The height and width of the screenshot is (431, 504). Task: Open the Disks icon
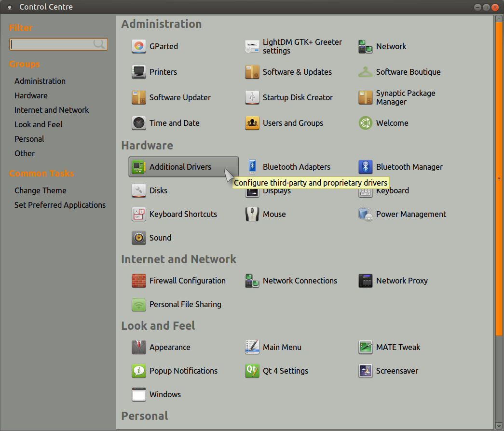(138, 190)
